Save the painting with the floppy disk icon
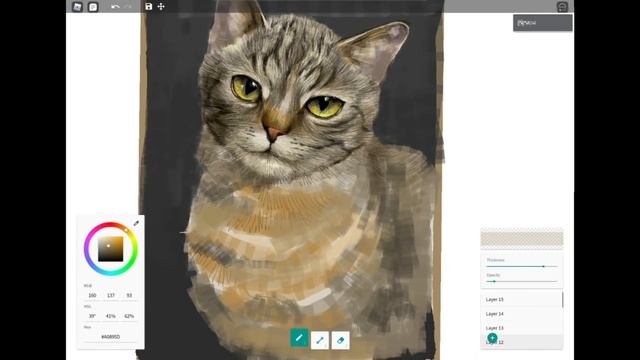640x360 pixels. 149,7
